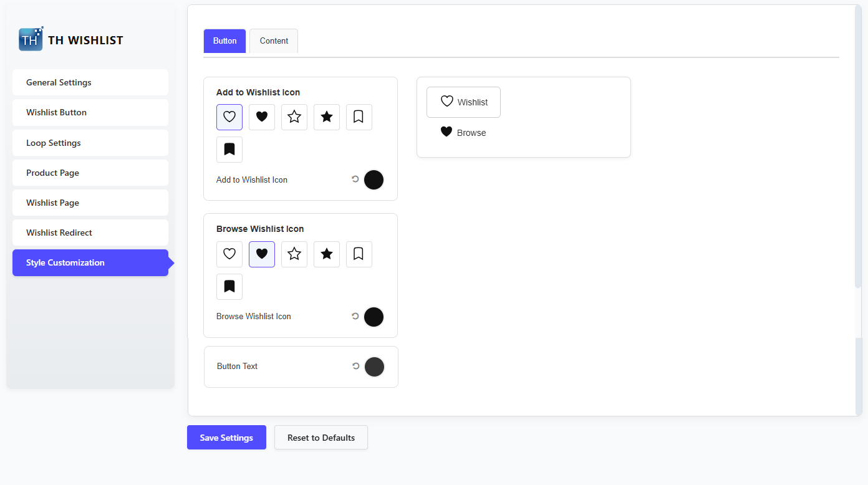The height and width of the screenshot is (485, 868).
Task: Pick filled bookmark in Browse Wishlist Icon
Action: pos(229,287)
